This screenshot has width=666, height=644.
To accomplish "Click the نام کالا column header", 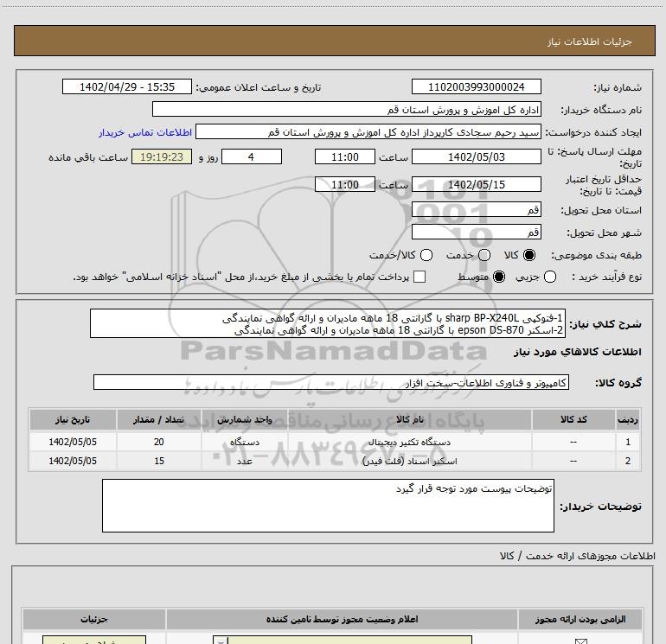I will coord(410,420).
